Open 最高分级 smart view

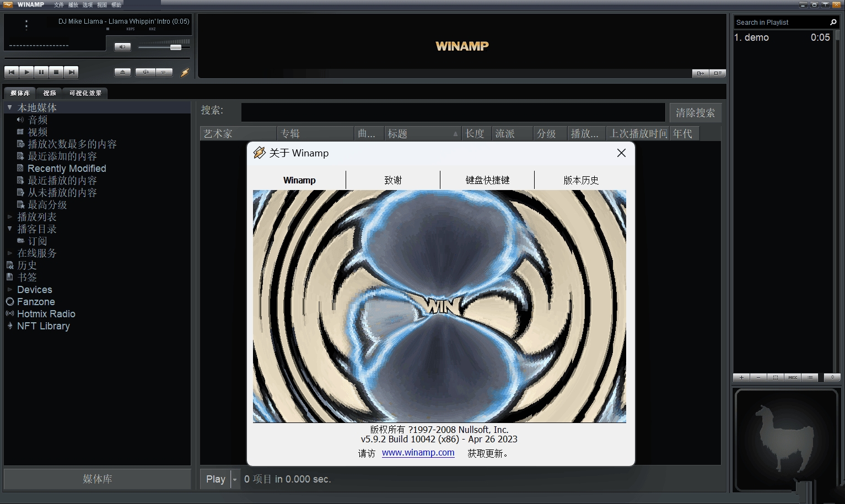click(47, 204)
